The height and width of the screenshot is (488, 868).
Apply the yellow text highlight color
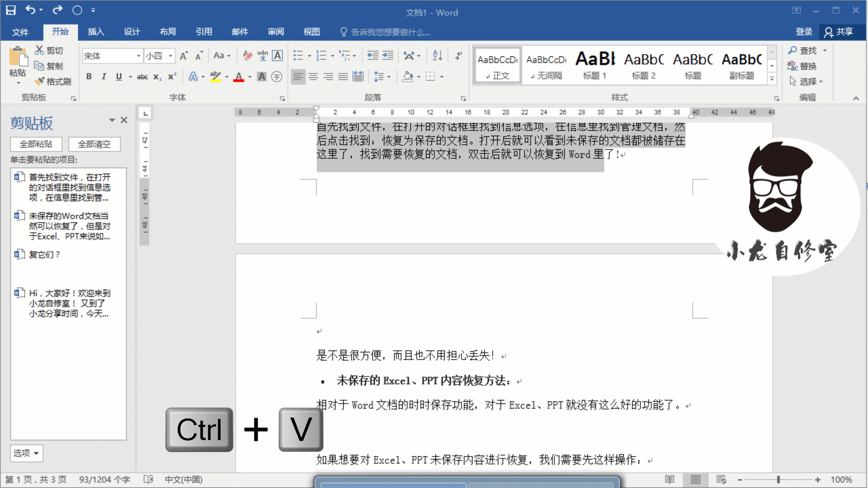pyautogui.click(x=216, y=77)
